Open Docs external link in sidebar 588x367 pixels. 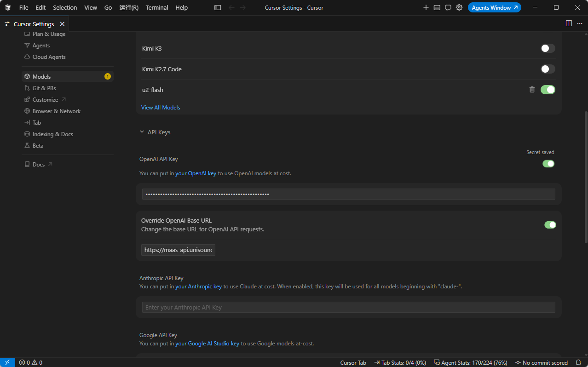[x=68, y=165]
